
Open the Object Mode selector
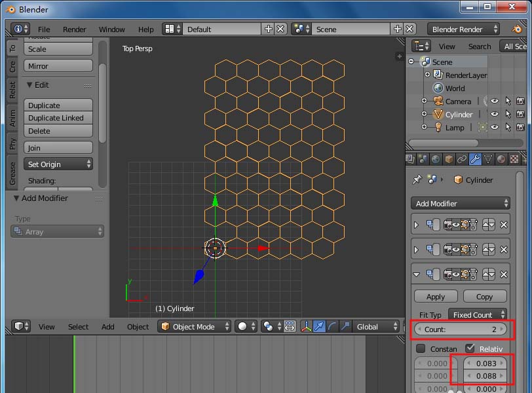pyautogui.click(x=195, y=326)
